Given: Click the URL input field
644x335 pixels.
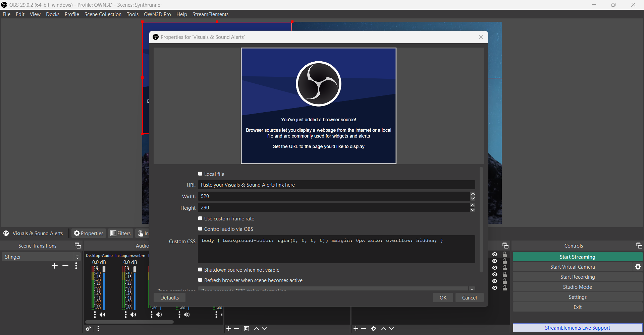Looking at the screenshot, I should [335, 185].
